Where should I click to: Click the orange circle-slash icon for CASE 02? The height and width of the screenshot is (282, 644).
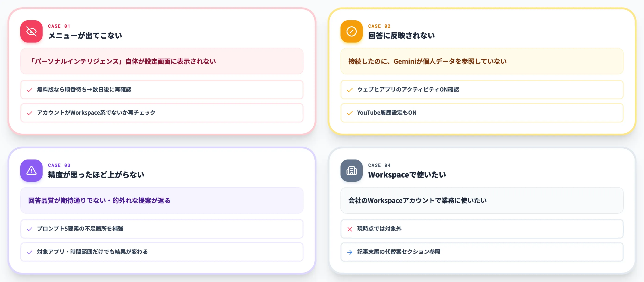351,31
